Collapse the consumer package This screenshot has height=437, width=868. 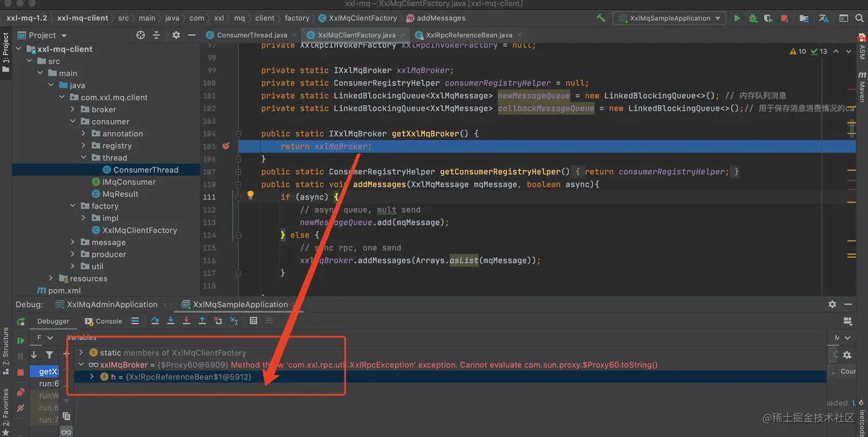(73, 121)
